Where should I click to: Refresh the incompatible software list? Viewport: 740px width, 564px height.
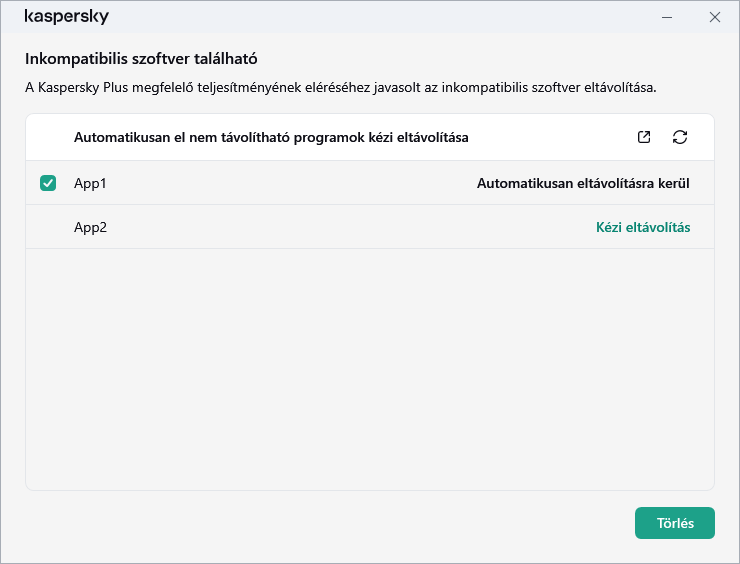click(x=680, y=137)
